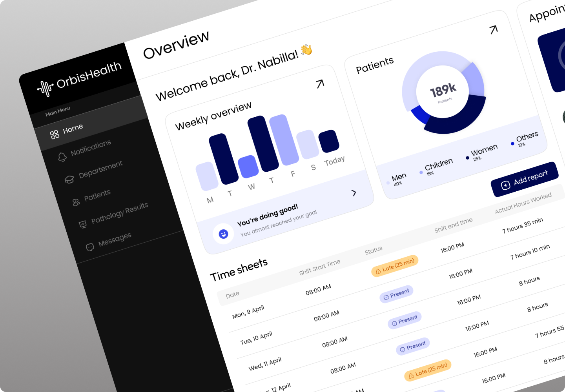Image resolution: width=565 pixels, height=392 pixels.
Task: Click the Patients people icon in sidebar
Action: click(x=76, y=202)
